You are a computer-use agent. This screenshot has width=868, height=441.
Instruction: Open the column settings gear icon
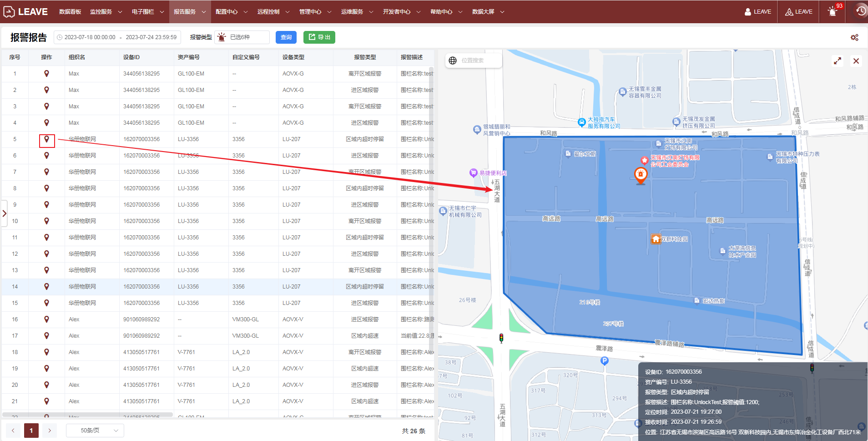pos(854,37)
